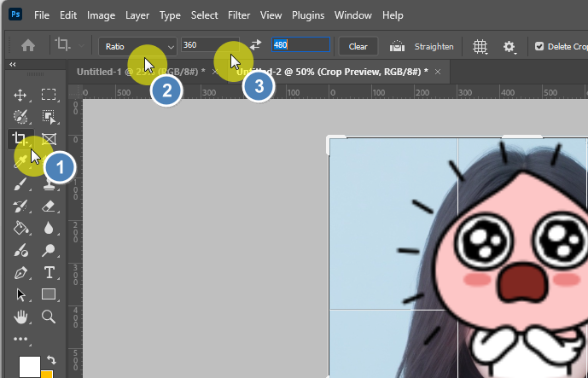
Task: Select the Zoom tool
Action: coord(49,317)
